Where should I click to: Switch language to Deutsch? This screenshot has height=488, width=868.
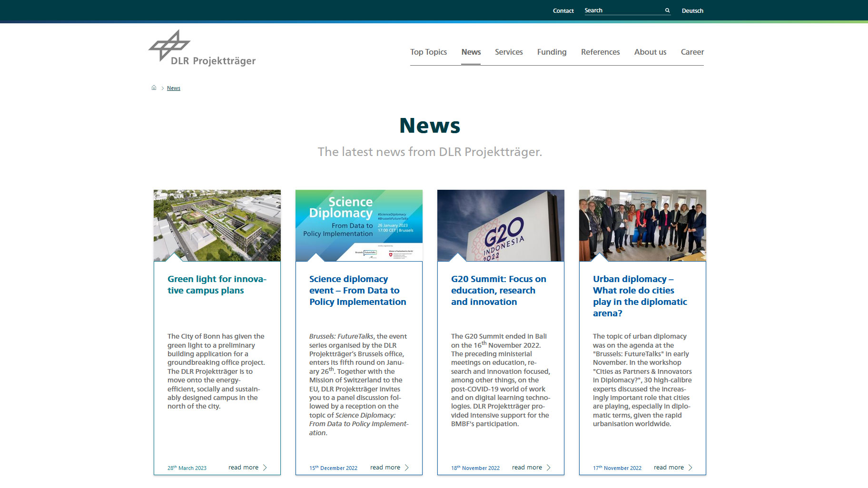(x=692, y=10)
